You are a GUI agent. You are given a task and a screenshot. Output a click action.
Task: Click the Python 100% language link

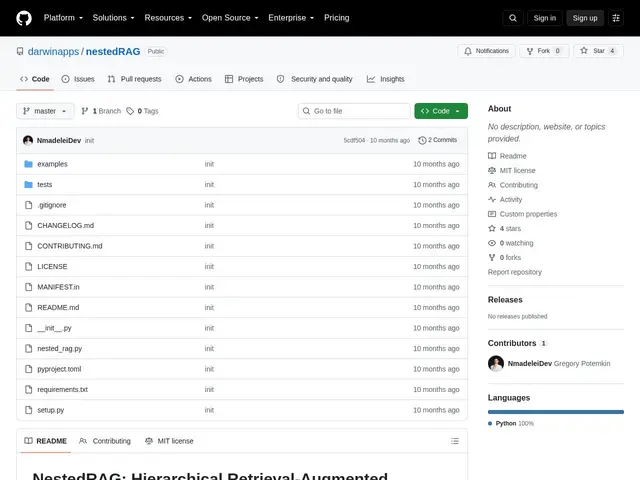tap(511, 423)
